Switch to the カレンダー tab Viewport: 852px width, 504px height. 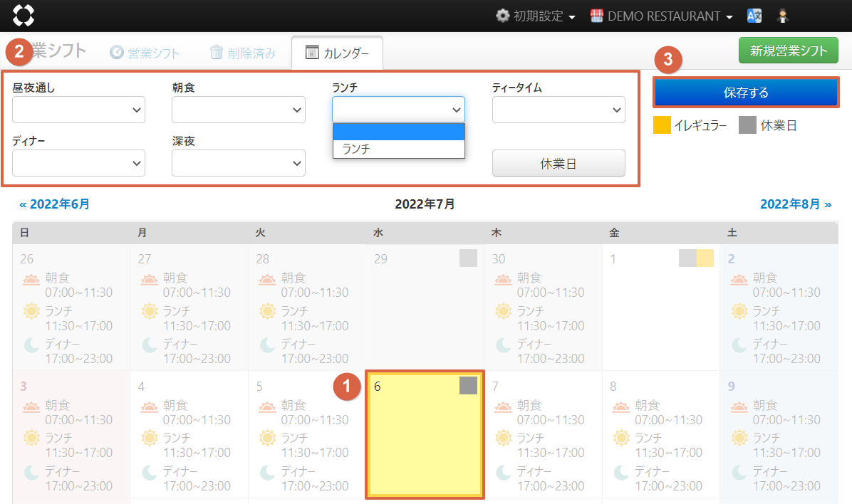(337, 53)
